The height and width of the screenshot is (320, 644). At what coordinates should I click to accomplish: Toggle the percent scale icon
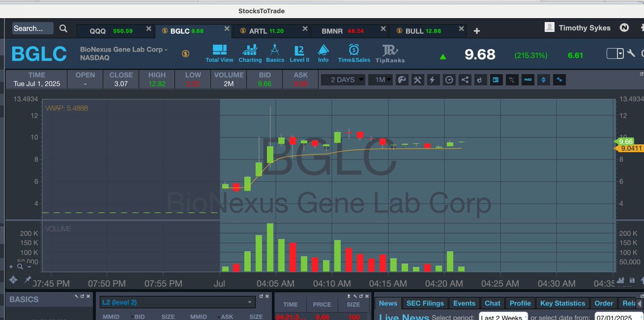click(x=512, y=80)
